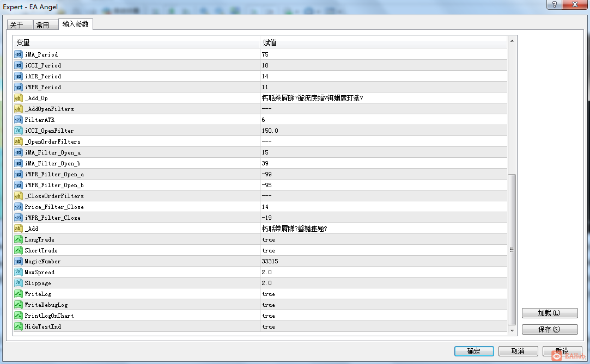
Task: Click the string icon beside _OpenOrderFilters
Action: [18, 141]
